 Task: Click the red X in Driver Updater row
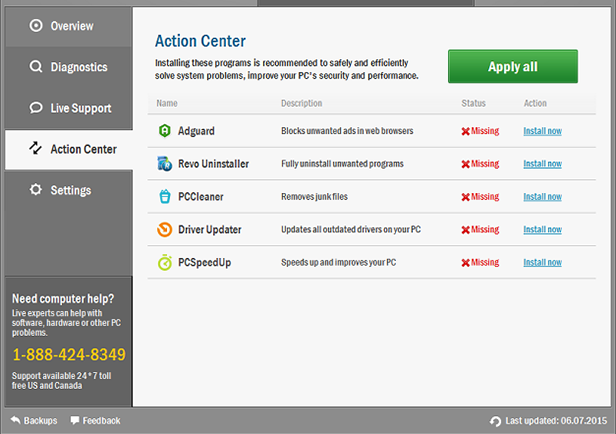click(466, 230)
